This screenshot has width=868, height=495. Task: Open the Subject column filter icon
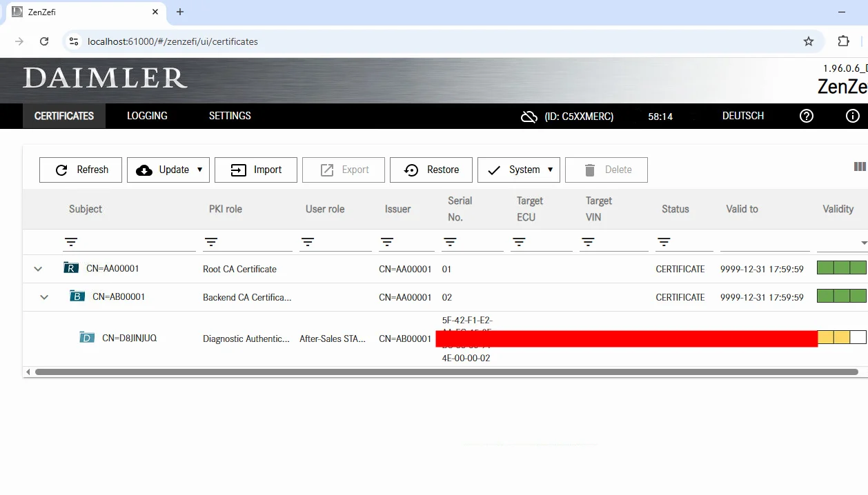[71, 242]
